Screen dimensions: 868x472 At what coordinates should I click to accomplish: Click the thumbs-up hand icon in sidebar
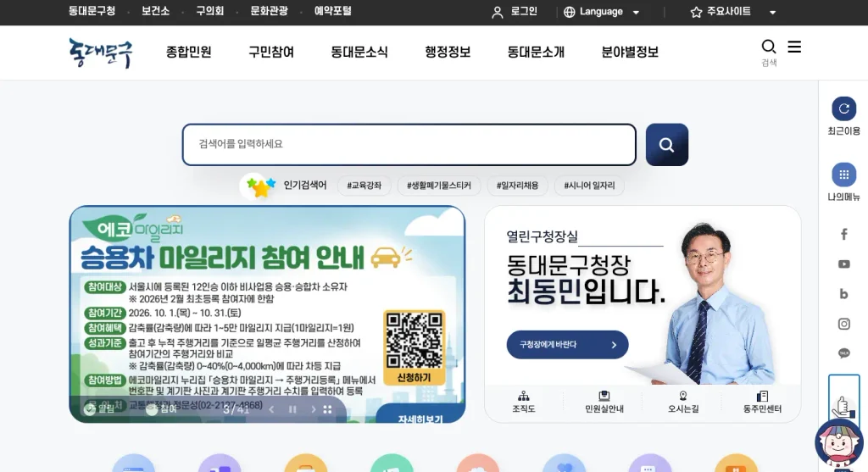point(843,406)
